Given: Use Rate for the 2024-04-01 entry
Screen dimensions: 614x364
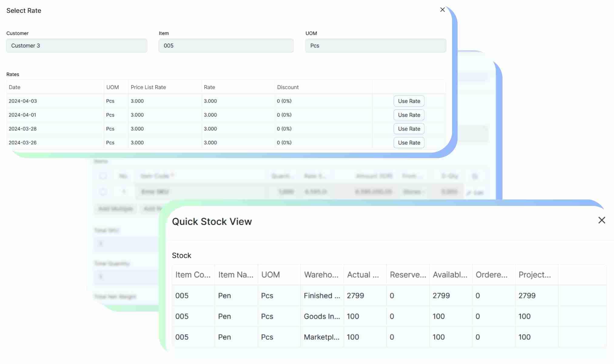Looking at the screenshot, I should tap(409, 115).
